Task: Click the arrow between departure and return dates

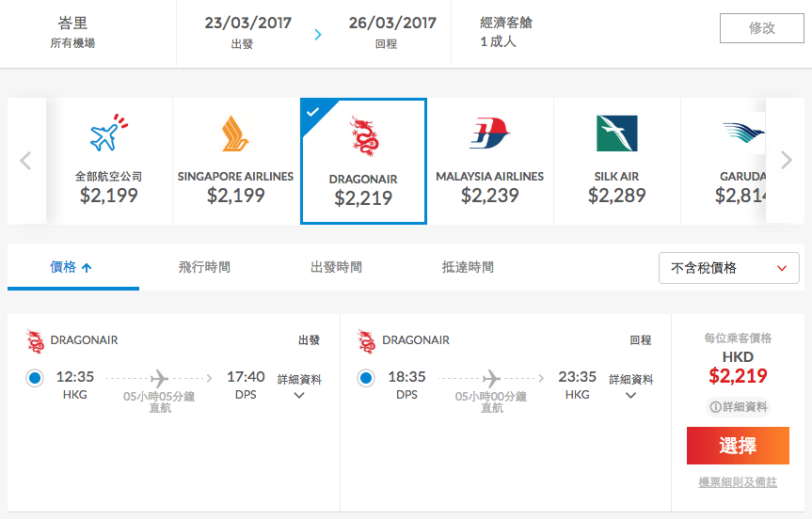Action: (x=318, y=35)
